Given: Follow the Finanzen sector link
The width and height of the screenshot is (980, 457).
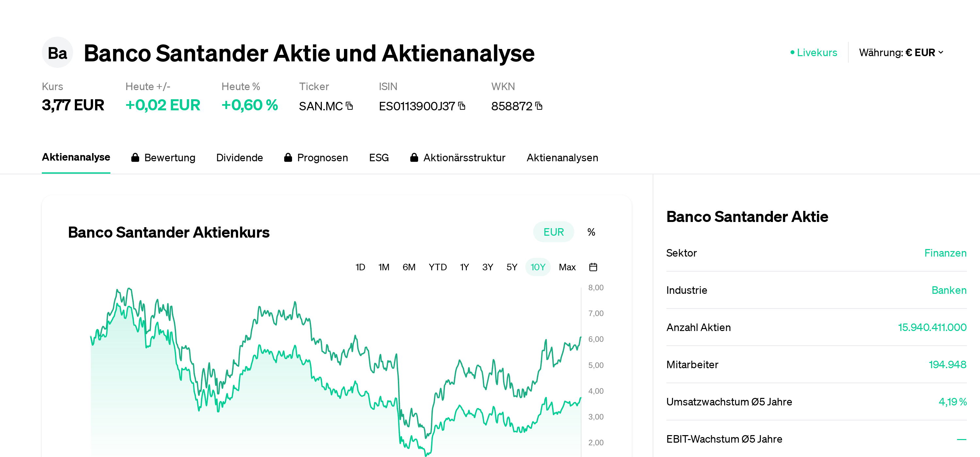Looking at the screenshot, I should 945,253.
